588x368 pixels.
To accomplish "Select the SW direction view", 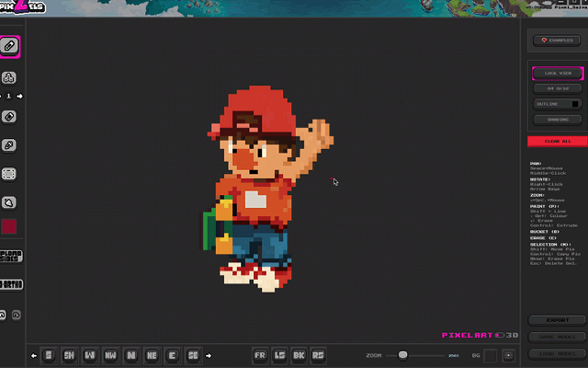I will [69, 355].
